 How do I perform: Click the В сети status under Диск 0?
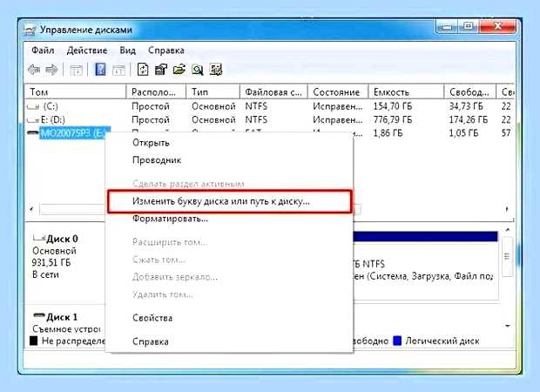(x=45, y=274)
